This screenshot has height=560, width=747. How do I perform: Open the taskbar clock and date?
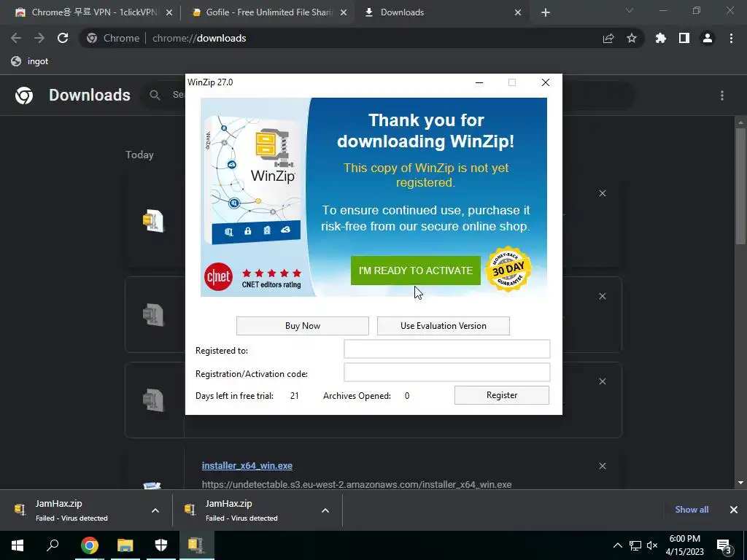[684, 545]
